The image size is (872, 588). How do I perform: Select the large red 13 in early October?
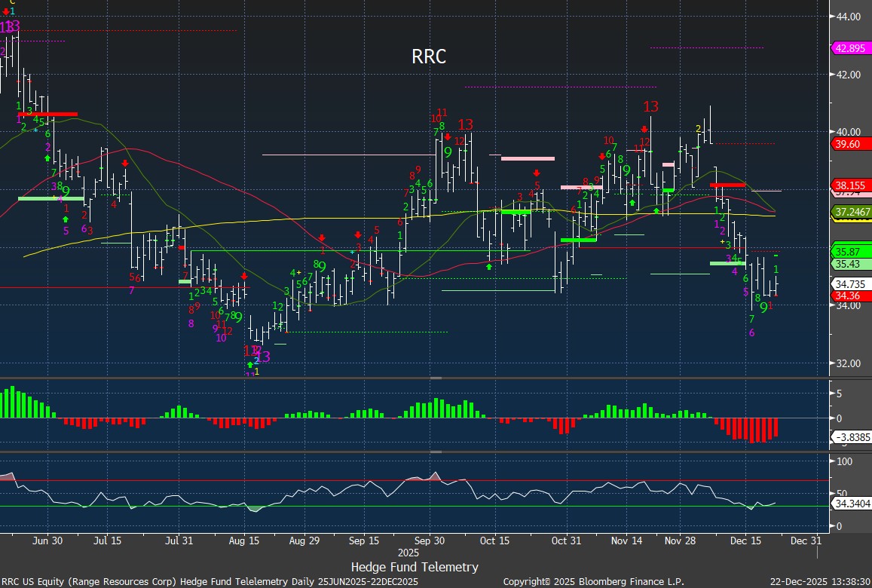(x=466, y=125)
